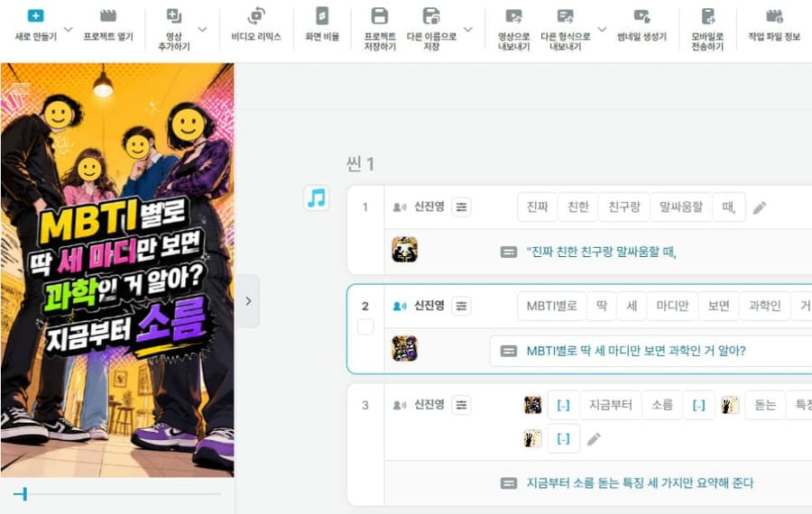Click the pencil edit icon in clip 3
Image resolution: width=812 pixels, height=514 pixels.
pyautogui.click(x=594, y=439)
